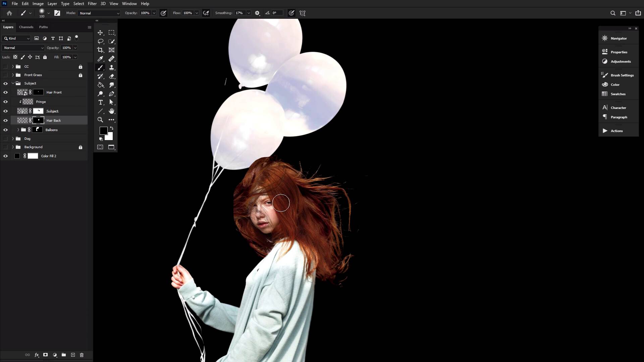
Task: Select the Clone Stamp tool
Action: coord(112,67)
